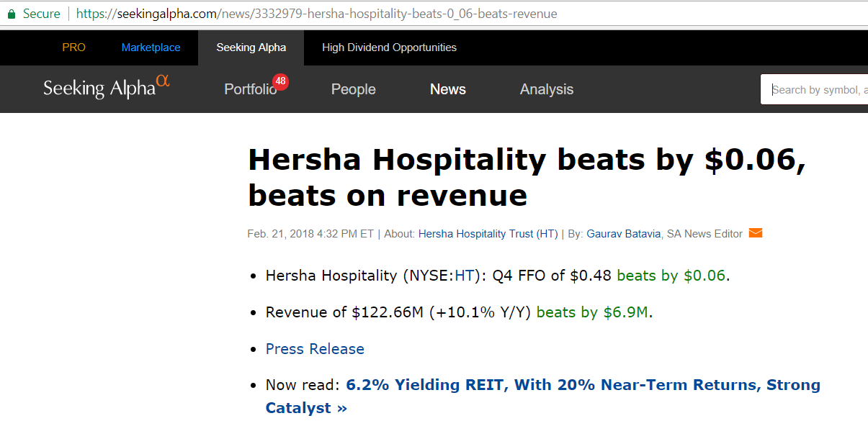
Task: Select the browser address bar URL
Action: (x=316, y=14)
